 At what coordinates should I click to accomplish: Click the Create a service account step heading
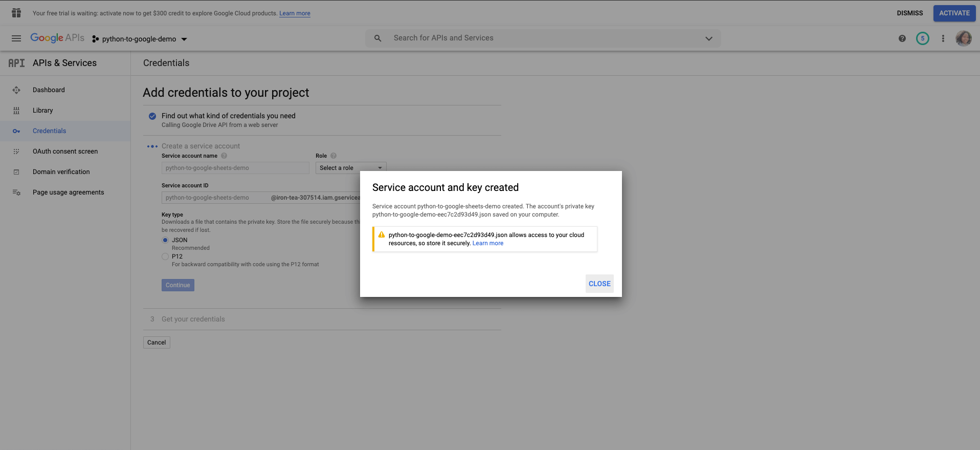pos(201,146)
